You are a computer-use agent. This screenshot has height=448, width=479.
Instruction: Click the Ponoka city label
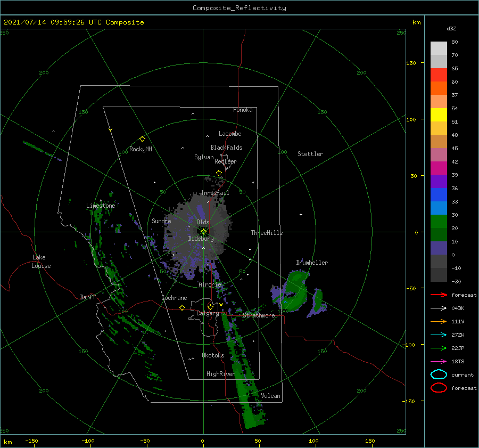pyautogui.click(x=243, y=110)
